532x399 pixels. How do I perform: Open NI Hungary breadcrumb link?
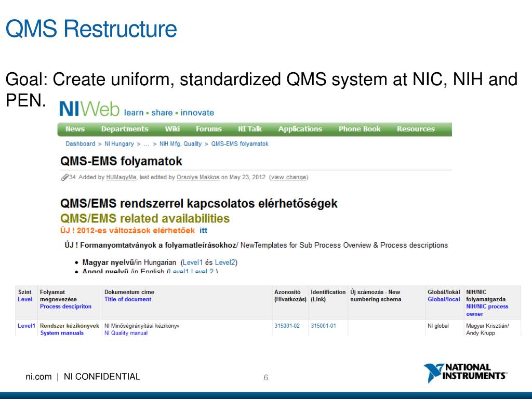pyautogui.click(x=119, y=144)
